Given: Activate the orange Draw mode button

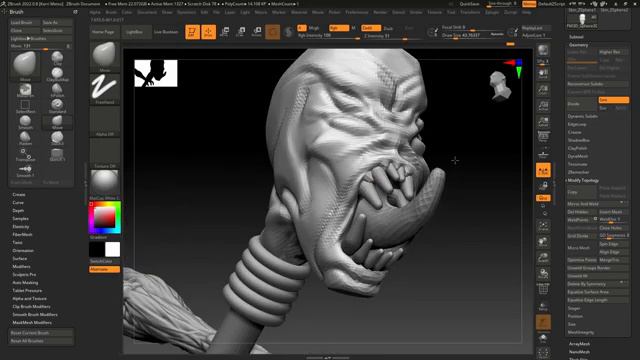Looking at the screenshot, I should pyautogui.click(x=209, y=32).
